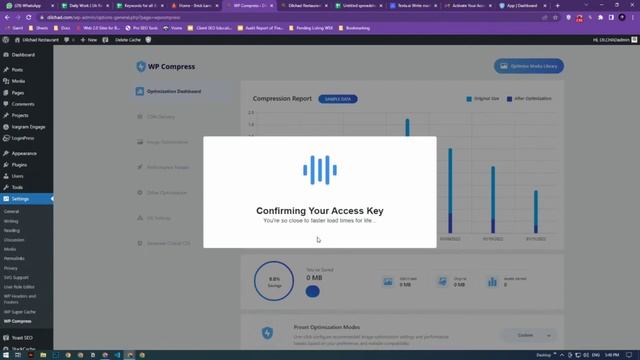Screen dimensions: 640x360
Task: Open the Windows Start menu
Action: point(6,355)
